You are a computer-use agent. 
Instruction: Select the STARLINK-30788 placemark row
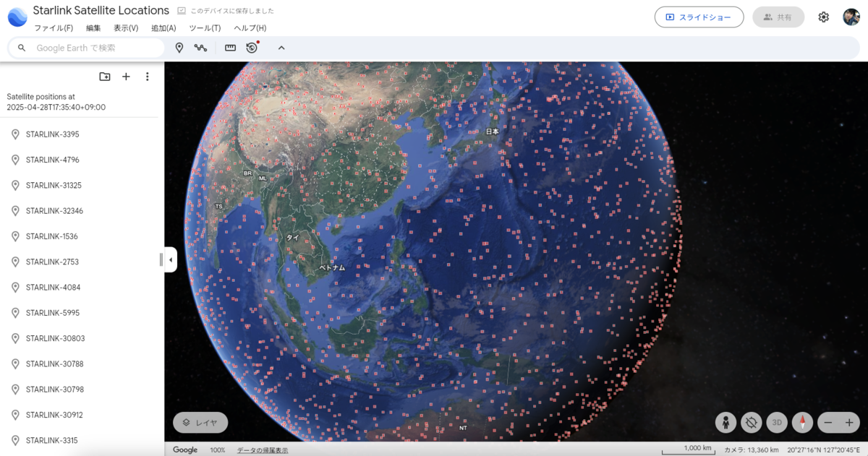tap(82, 363)
